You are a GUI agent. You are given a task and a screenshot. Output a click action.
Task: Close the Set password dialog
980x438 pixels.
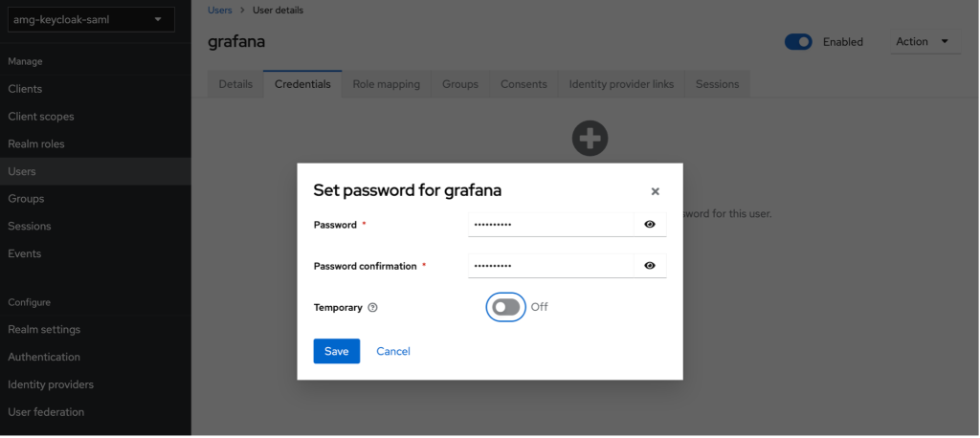pyautogui.click(x=655, y=191)
